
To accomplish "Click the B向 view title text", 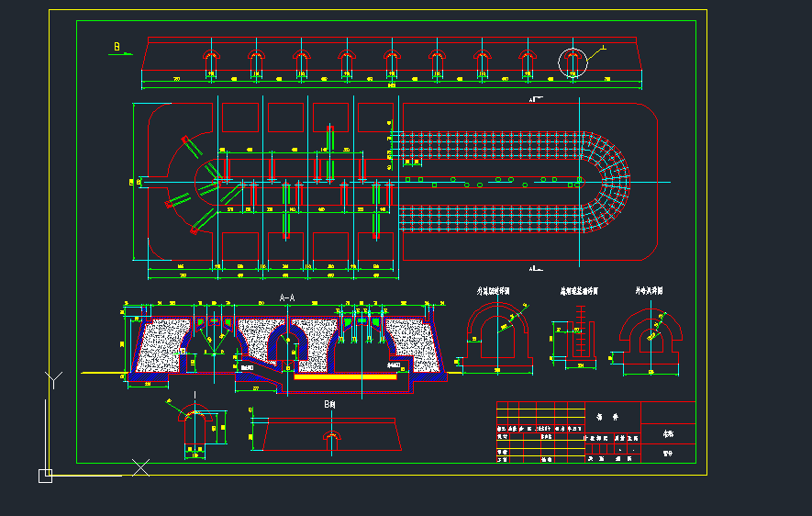I will tap(328, 404).
